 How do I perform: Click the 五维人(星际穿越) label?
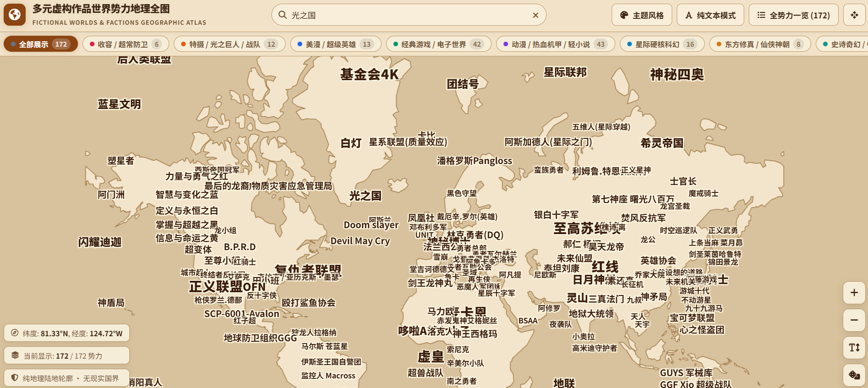[x=601, y=127]
